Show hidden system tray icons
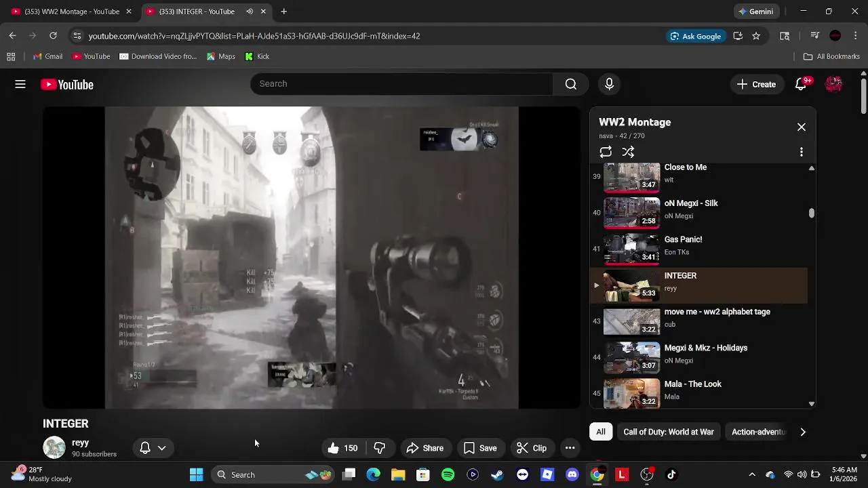868x488 pixels. [x=751, y=474]
